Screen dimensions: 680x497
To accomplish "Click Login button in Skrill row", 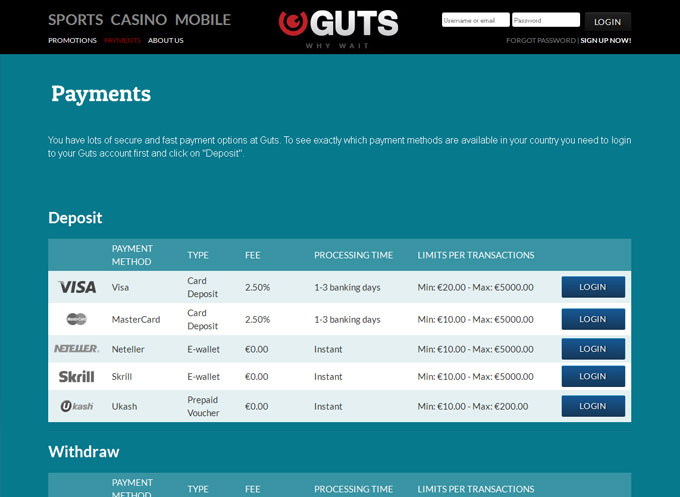I will pos(593,376).
